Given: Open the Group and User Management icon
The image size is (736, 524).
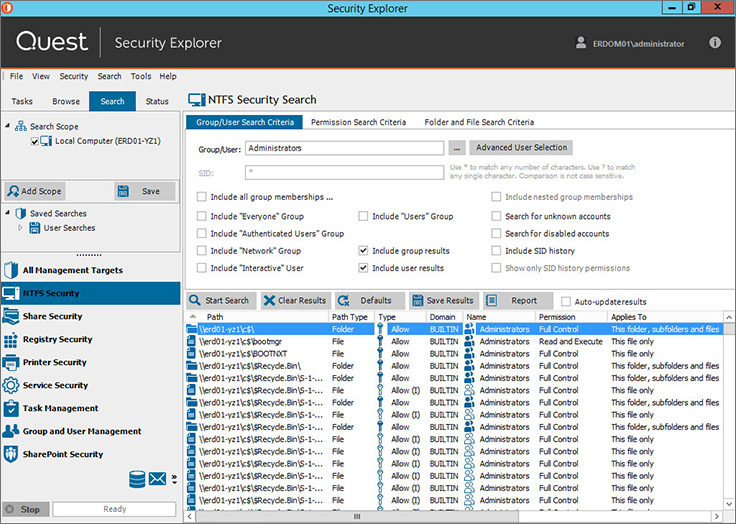Looking at the screenshot, I should tap(10, 431).
